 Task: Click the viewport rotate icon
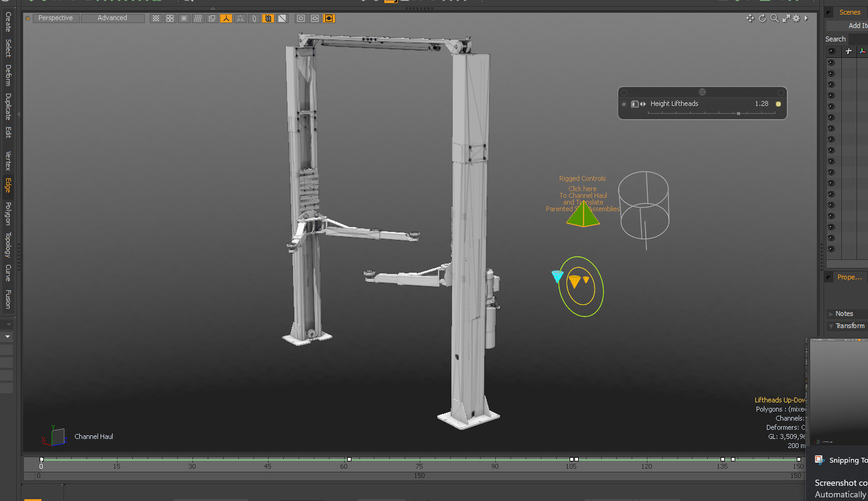click(762, 18)
